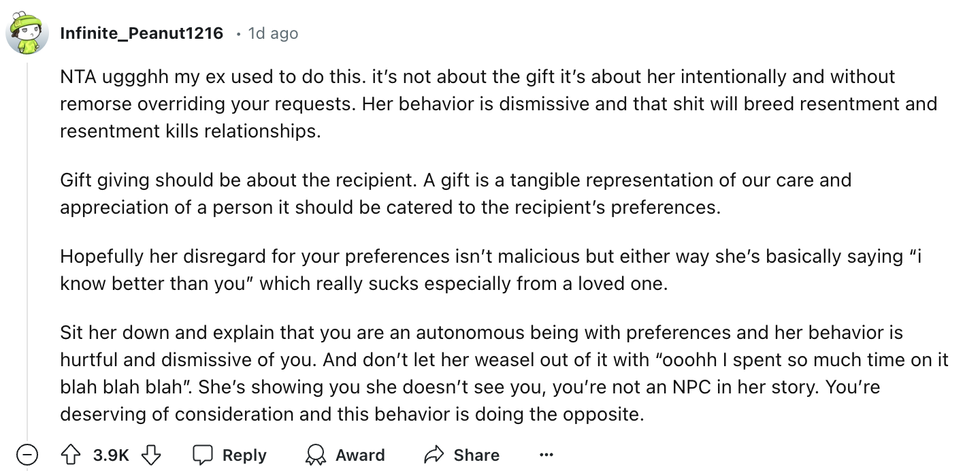This screenshot has width=980, height=471.
Task: Click the ellipsis more-options icon
Action: pyautogui.click(x=547, y=455)
